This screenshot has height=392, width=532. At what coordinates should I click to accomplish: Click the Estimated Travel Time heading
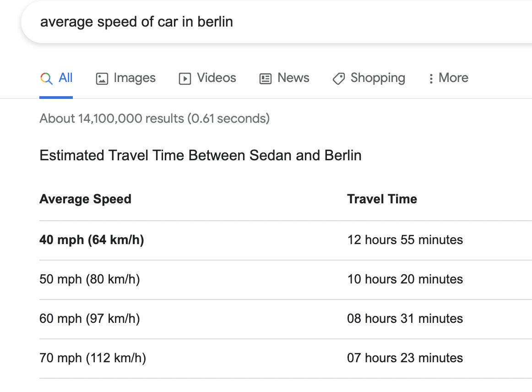click(x=201, y=156)
